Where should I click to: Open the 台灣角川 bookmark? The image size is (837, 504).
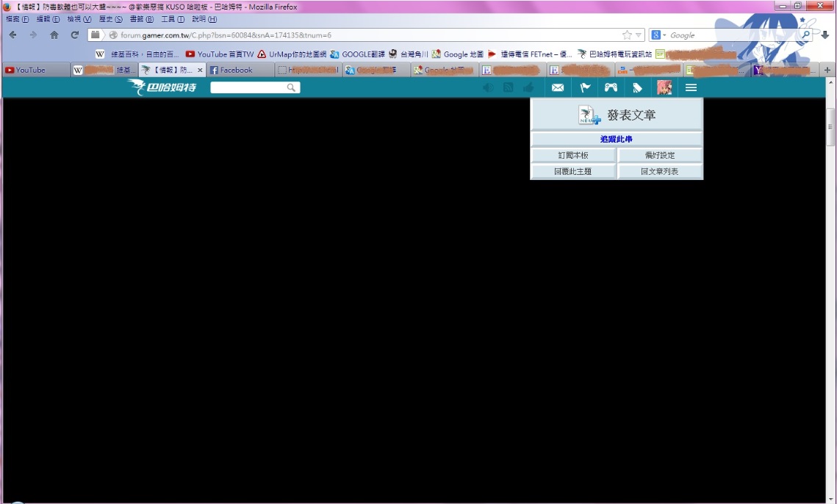pyautogui.click(x=409, y=54)
